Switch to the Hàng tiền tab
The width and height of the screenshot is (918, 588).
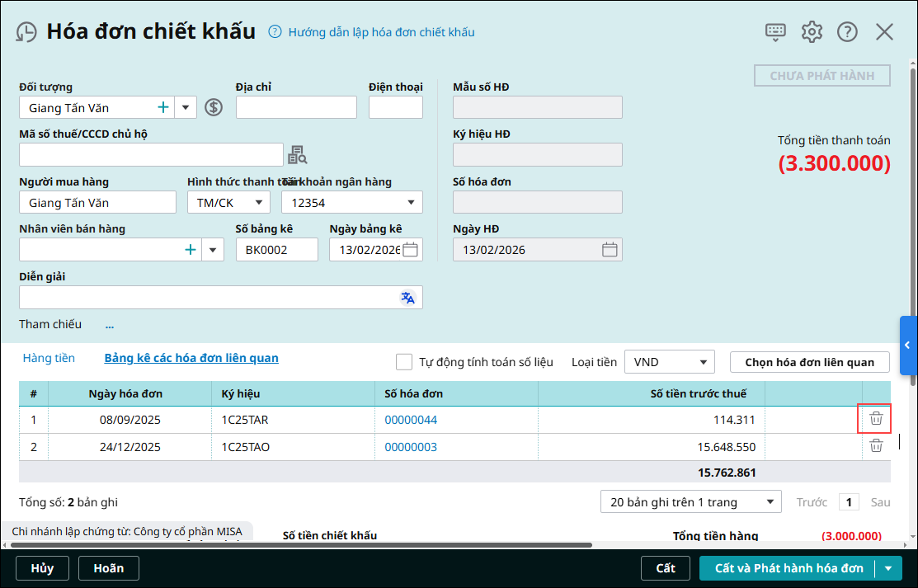pyautogui.click(x=49, y=358)
